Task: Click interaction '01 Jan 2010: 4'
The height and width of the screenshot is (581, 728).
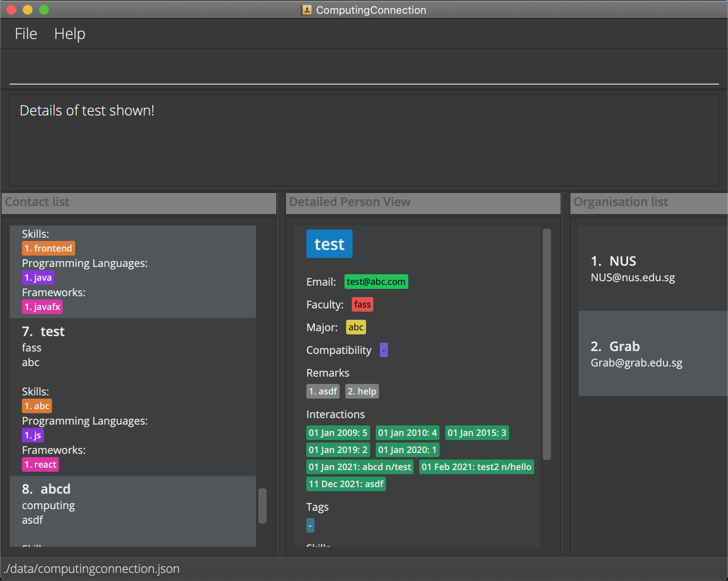Action: [407, 433]
